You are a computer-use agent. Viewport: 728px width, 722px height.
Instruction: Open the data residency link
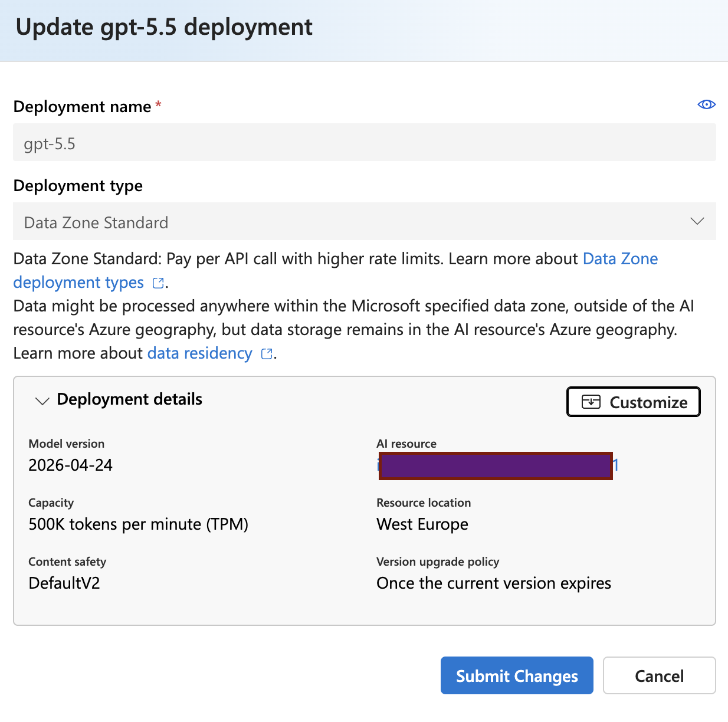tap(200, 353)
